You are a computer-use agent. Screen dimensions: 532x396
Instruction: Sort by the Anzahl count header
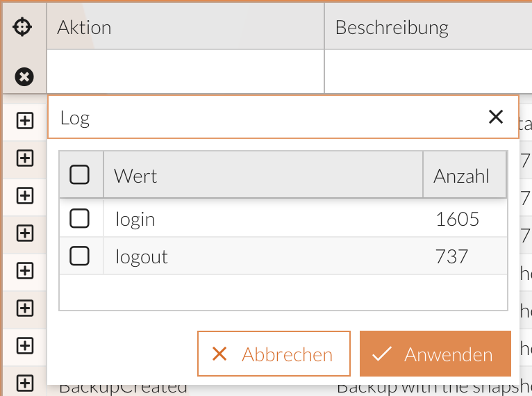tap(462, 176)
